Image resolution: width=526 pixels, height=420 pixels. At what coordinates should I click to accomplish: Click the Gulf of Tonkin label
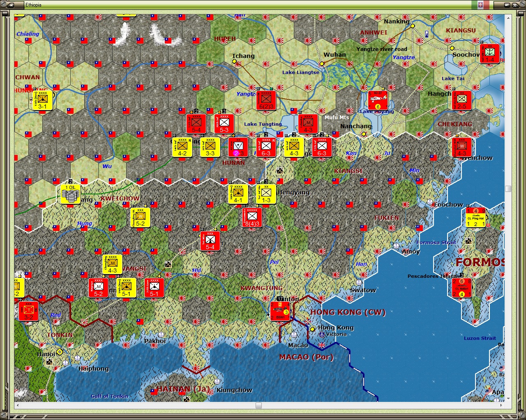pos(110,396)
